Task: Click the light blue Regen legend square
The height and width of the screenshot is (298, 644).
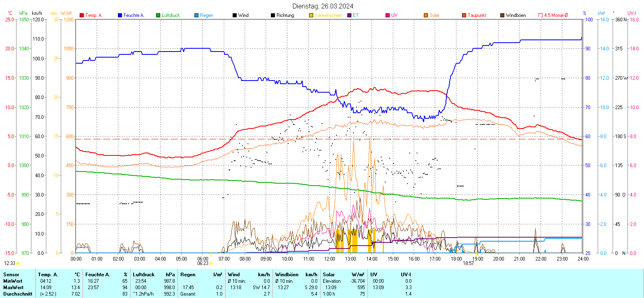Action: coord(196,15)
